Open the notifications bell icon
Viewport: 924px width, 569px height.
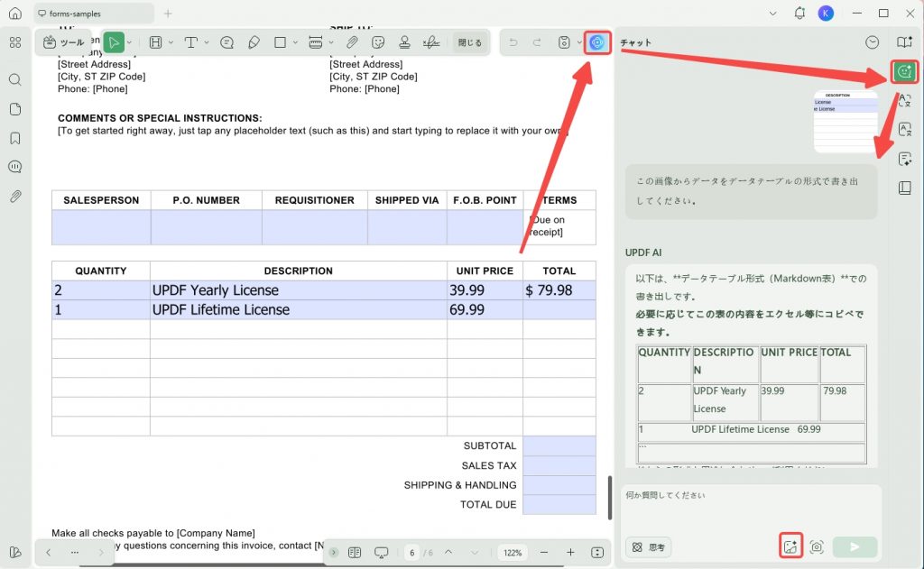799,13
